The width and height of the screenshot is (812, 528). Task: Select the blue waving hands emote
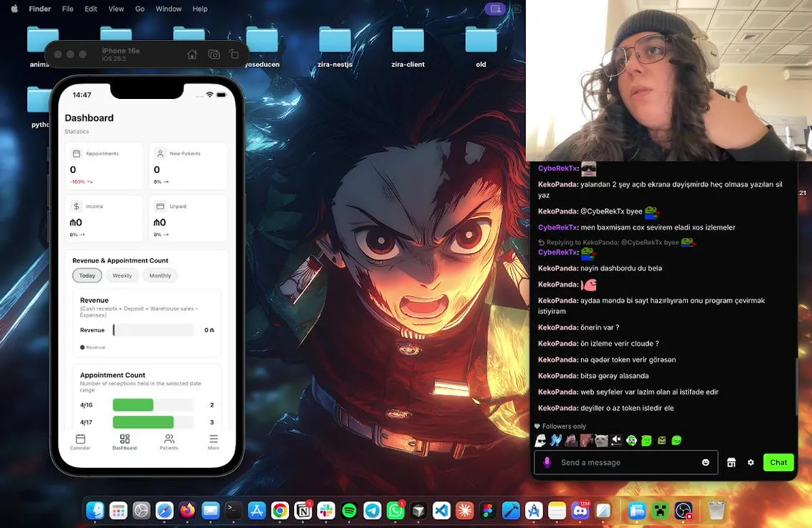pyautogui.click(x=556, y=440)
